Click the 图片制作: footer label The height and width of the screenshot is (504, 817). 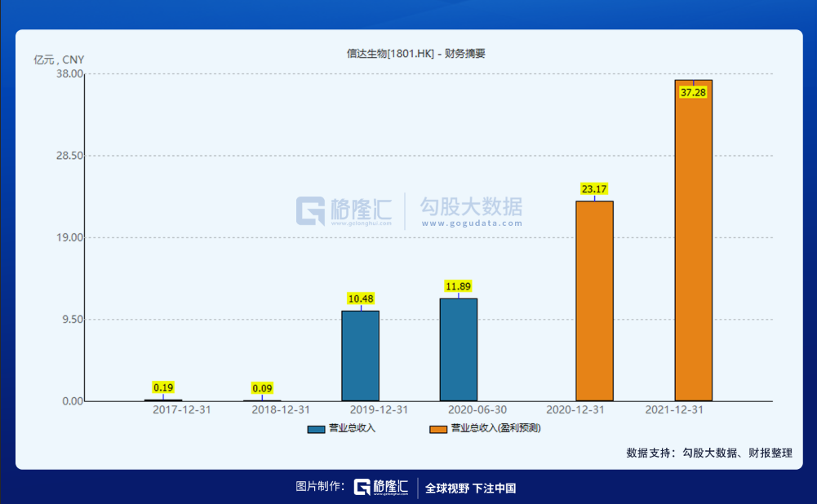320,486
